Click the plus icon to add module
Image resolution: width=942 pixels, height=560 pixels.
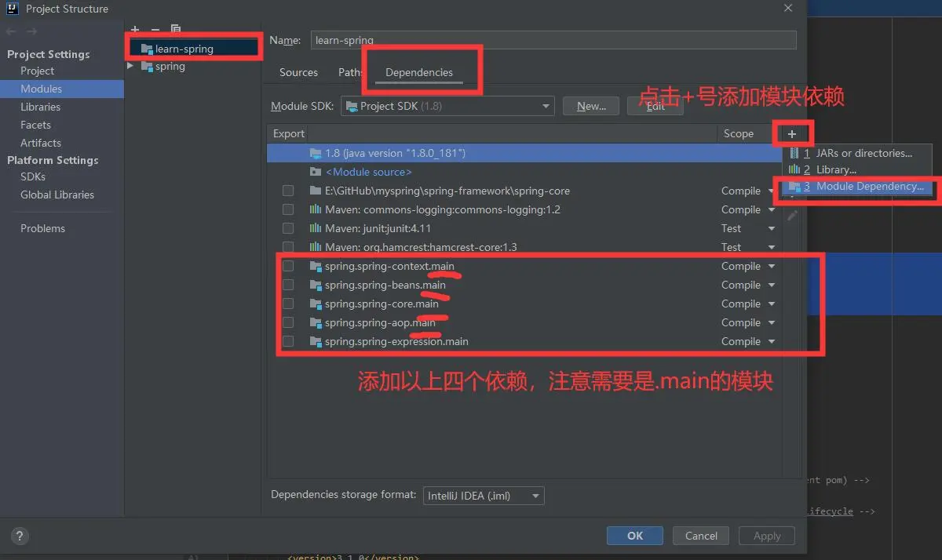point(135,29)
